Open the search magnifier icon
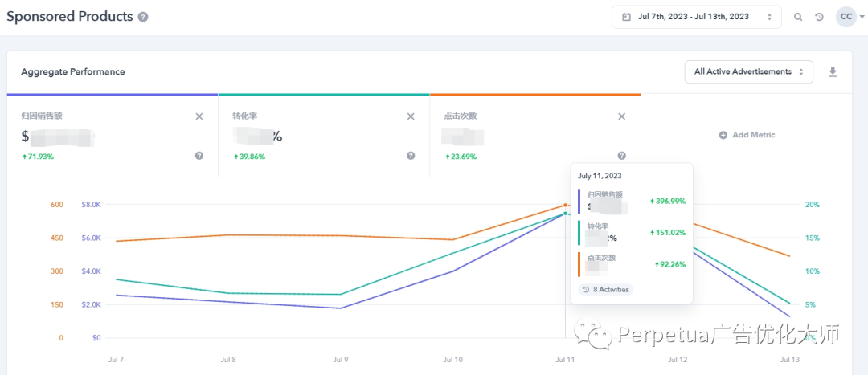 (x=798, y=17)
